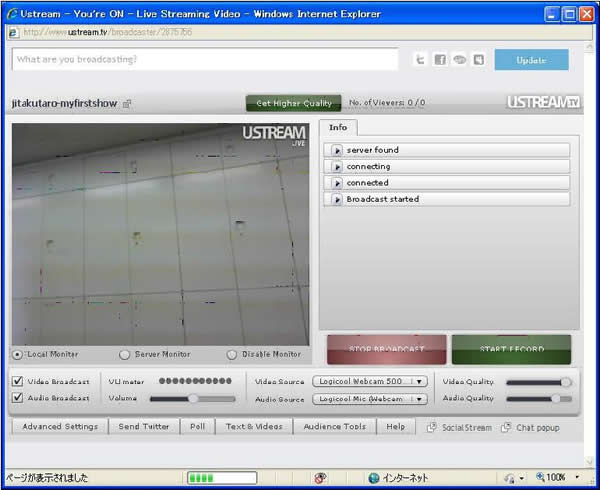Click the Facebook share icon
This screenshot has height=490, width=600.
(x=440, y=60)
